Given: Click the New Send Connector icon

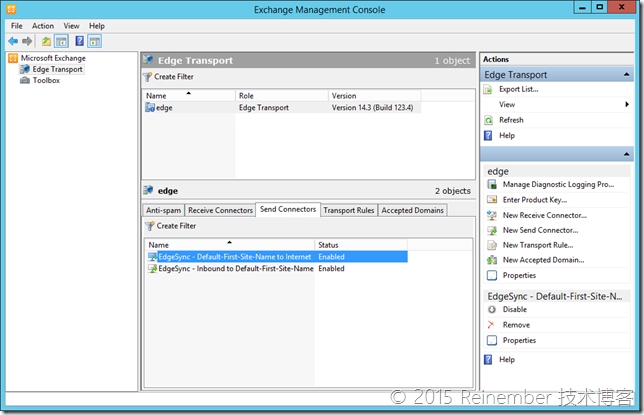Looking at the screenshot, I should tap(492, 230).
